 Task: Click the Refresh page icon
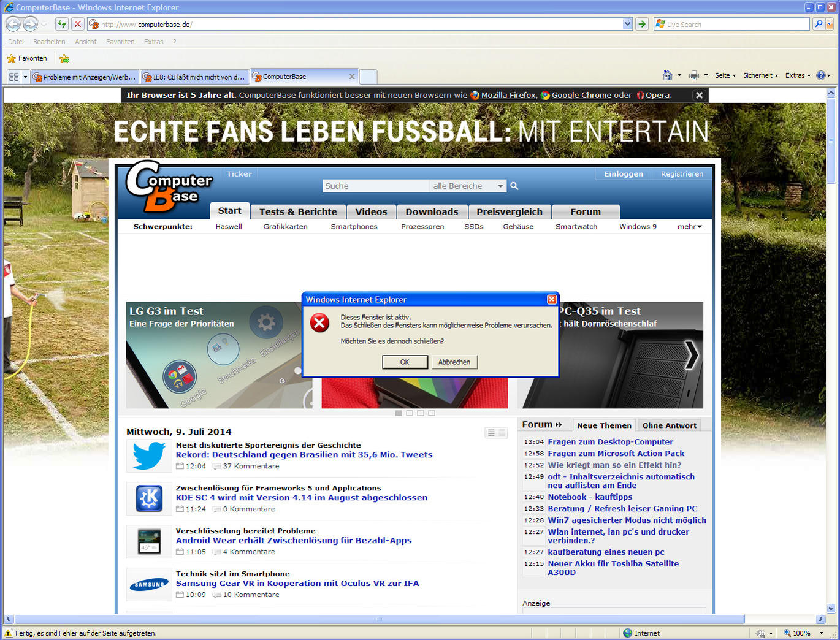pyautogui.click(x=62, y=24)
